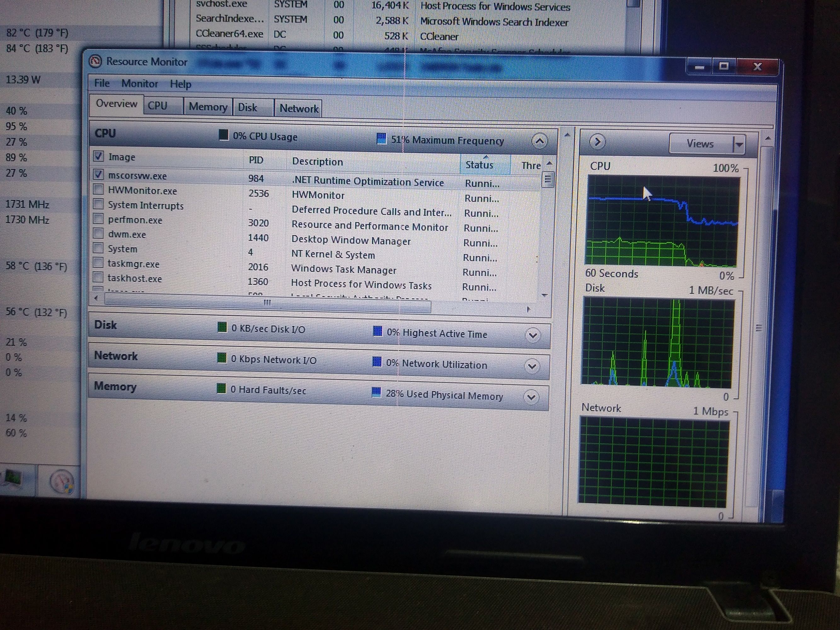Click the Network Utilization blue indicator square

click(377, 362)
